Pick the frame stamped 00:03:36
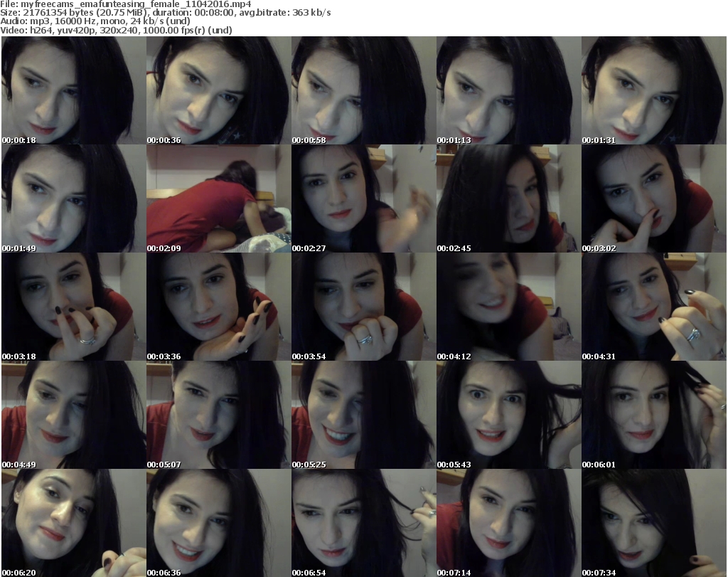Image resolution: width=728 pixels, height=577 pixels. click(x=219, y=307)
